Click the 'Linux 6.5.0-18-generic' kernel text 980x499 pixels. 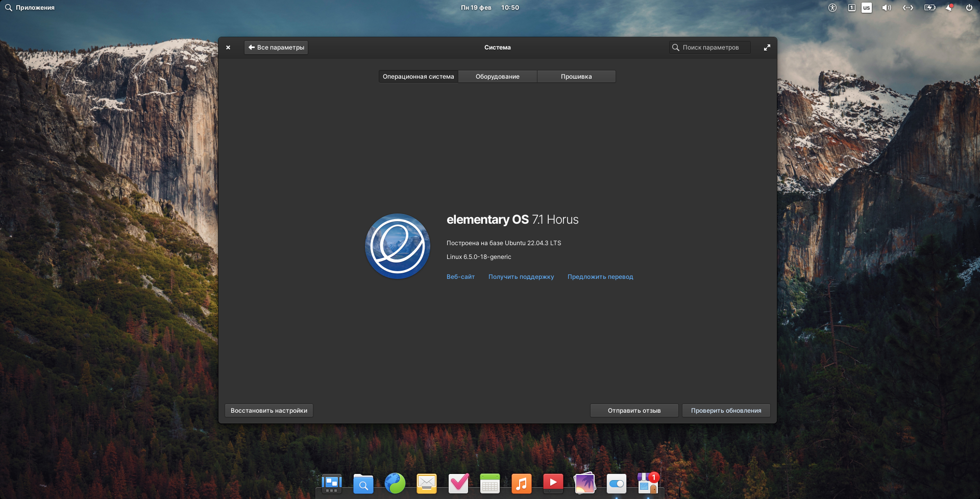(479, 257)
